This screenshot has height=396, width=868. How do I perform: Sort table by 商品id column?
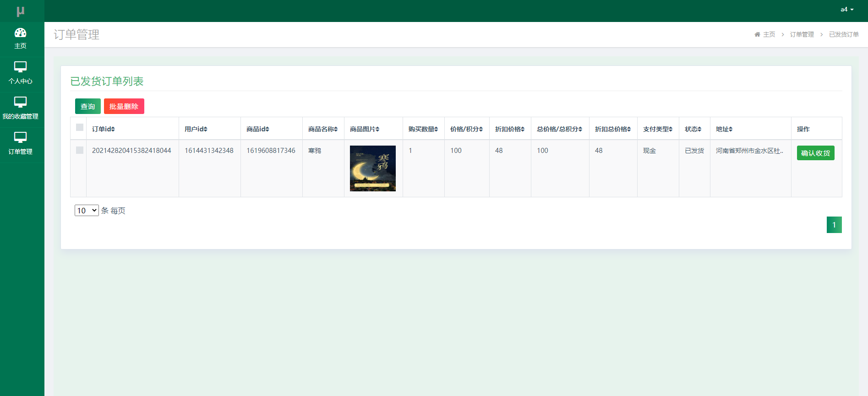click(x=258, y=129)
